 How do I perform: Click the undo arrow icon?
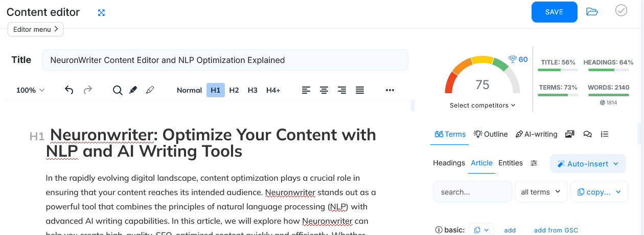(69, 90)
